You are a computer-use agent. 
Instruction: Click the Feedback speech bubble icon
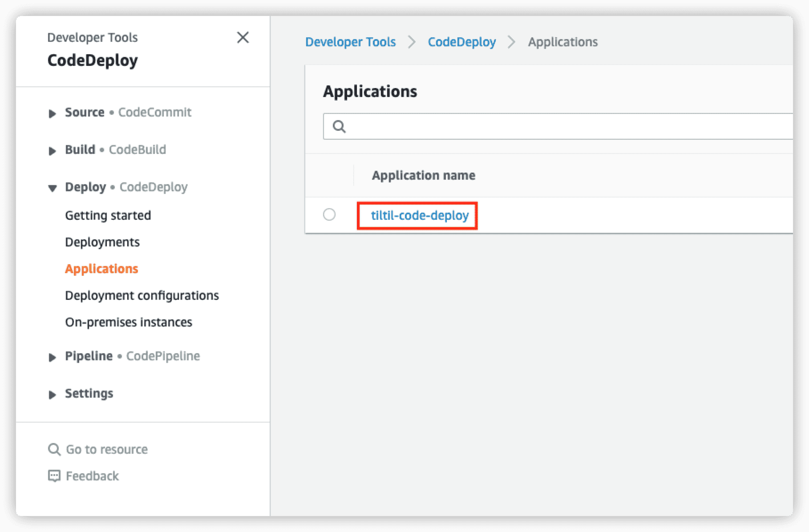coord(54,476)
